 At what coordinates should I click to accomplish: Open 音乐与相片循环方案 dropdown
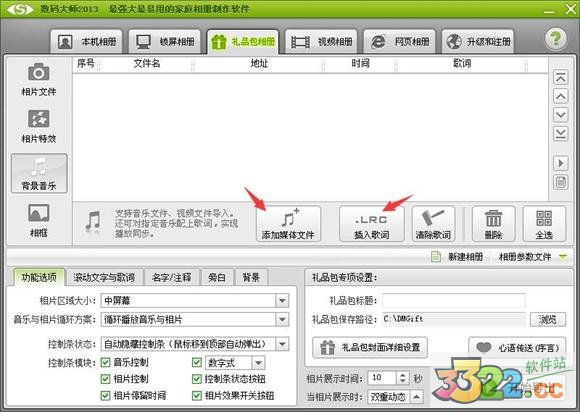[x=195, y=320]
